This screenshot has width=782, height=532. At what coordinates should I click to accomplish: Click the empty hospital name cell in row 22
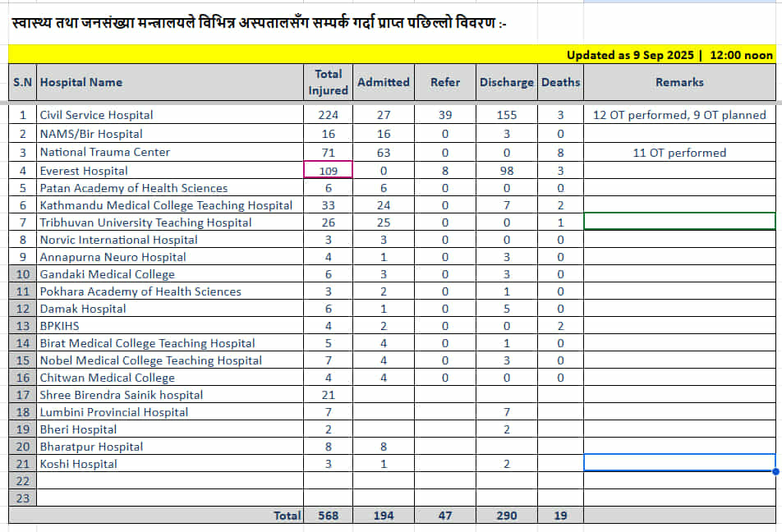[169, 480]
